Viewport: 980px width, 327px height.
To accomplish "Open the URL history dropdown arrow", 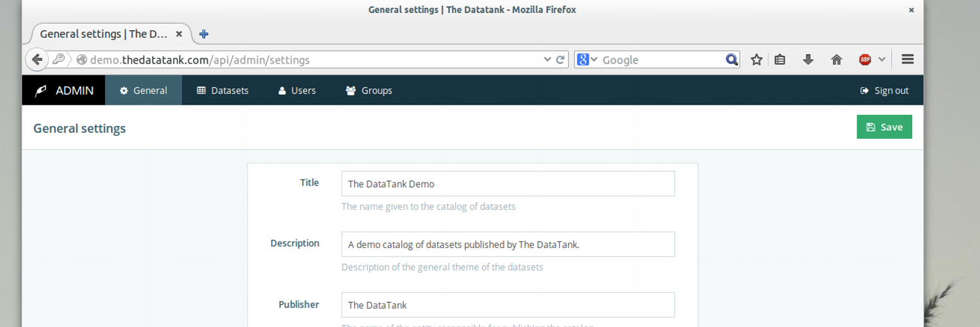I will pyautogui.click(x=547, y=60).
